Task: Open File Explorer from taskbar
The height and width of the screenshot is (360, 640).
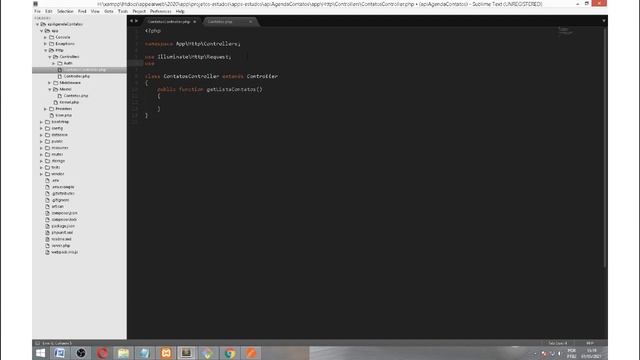Action: pyautogui.click(x=123, y=353)
